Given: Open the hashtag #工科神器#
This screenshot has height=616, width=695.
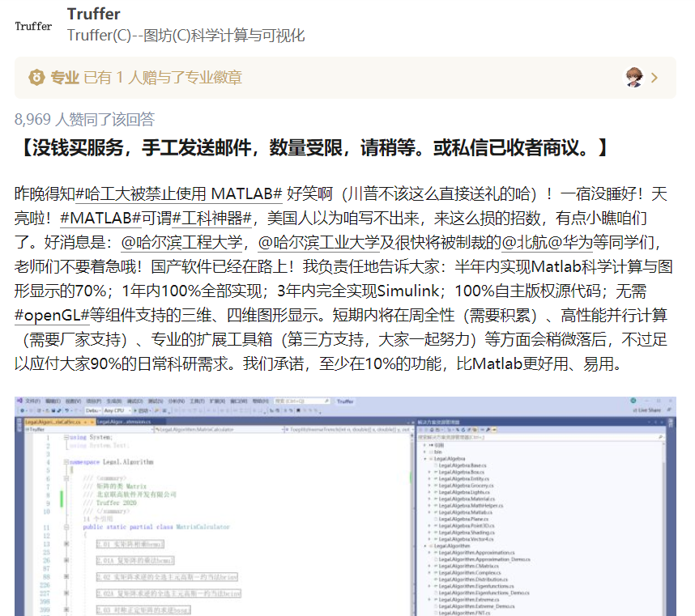Looking at the screenshot, I should [212, 218].
